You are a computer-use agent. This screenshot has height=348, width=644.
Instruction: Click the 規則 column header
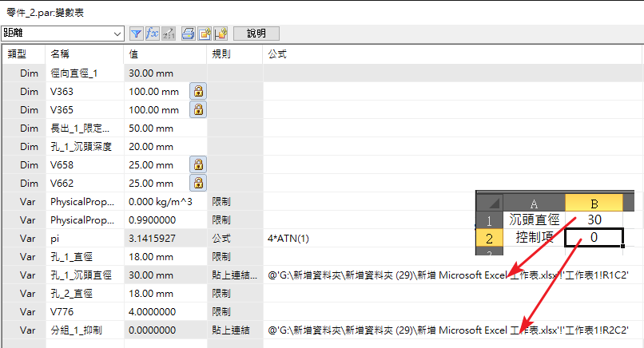pyautogui.click(x=235, y=54)
